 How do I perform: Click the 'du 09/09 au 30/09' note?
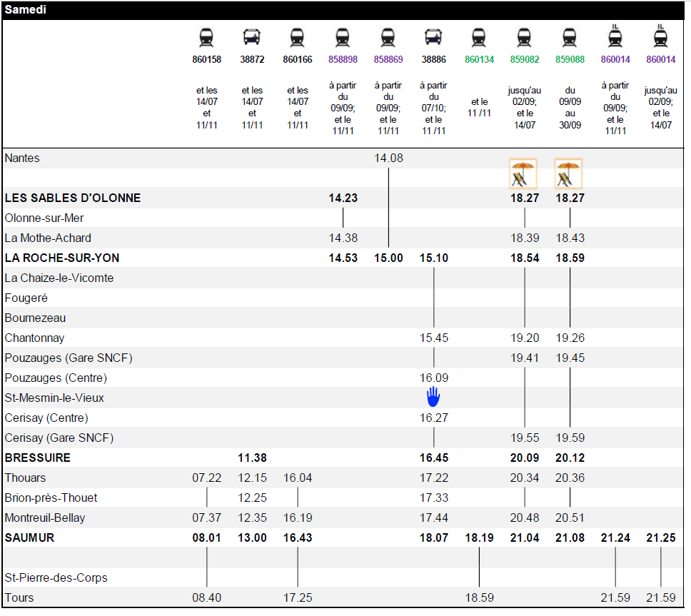[x=570, y=108]
